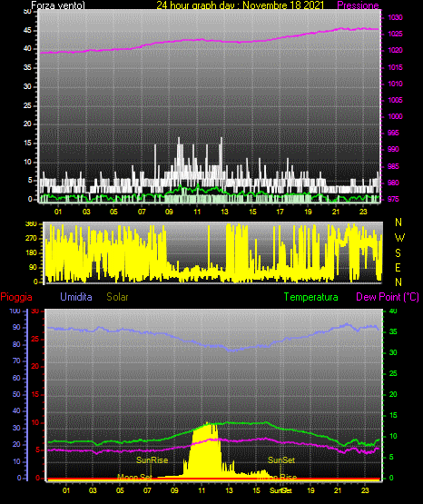Select the green 'Temperatura' legend label
This screenshot has height=504, width=423.
[311, 297]
